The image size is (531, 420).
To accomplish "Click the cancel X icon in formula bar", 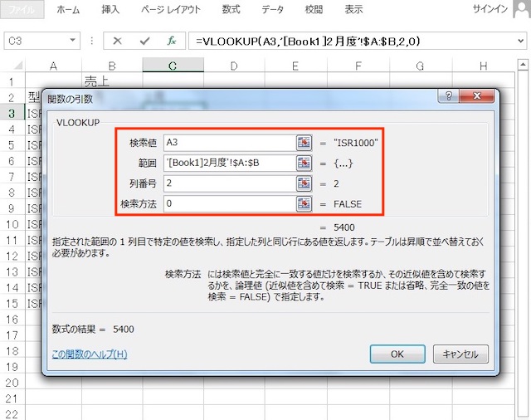I will click(x=117, y=41).
